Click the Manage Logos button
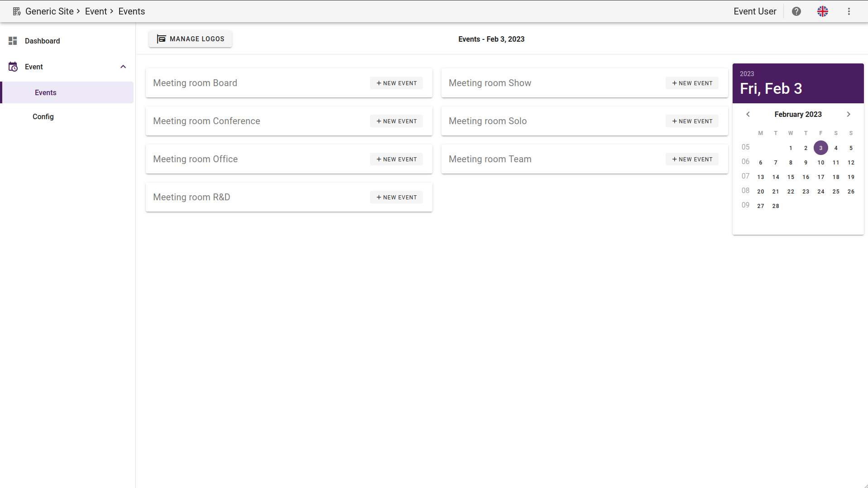868x488 pixels. tap(190, 39)
